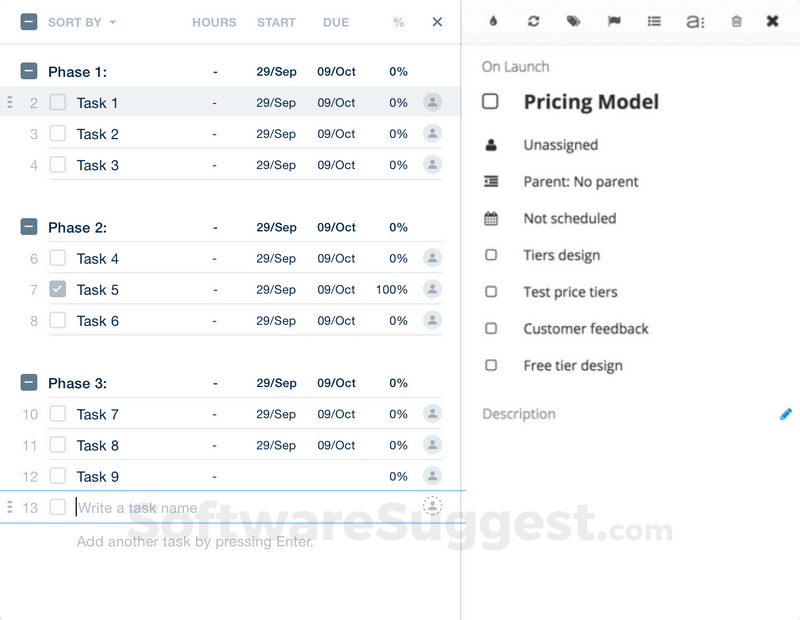Mark the Pricing Model task as complete
This screenshot has height=620, width=800.
(488, 101)
